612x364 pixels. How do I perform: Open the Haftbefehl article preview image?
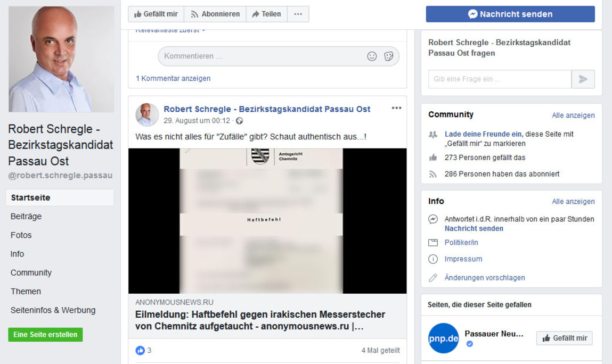(267, 221)
